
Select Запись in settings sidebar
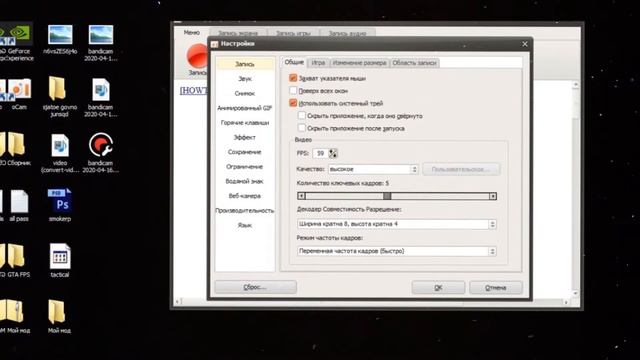pos(245,64)
